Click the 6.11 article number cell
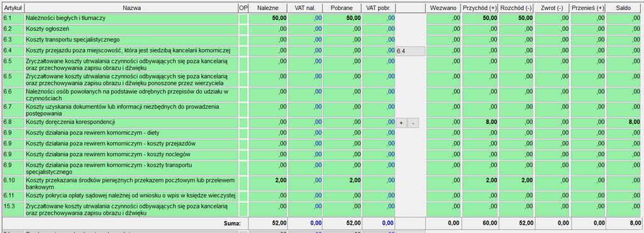The width and height of the screenshot is (644, 233). coord(13,196)
